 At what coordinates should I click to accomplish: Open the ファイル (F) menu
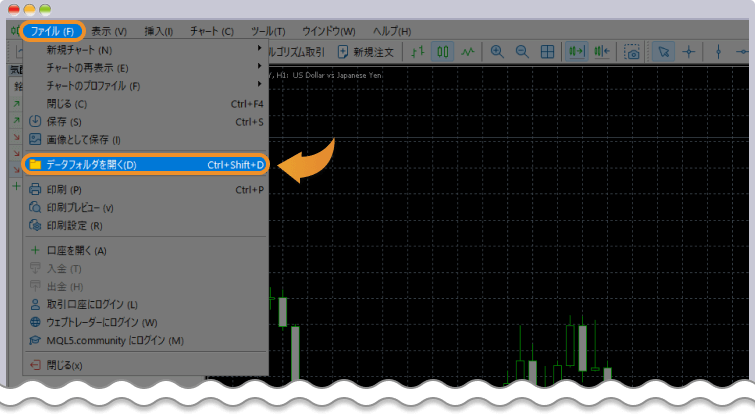click(52, 31)
